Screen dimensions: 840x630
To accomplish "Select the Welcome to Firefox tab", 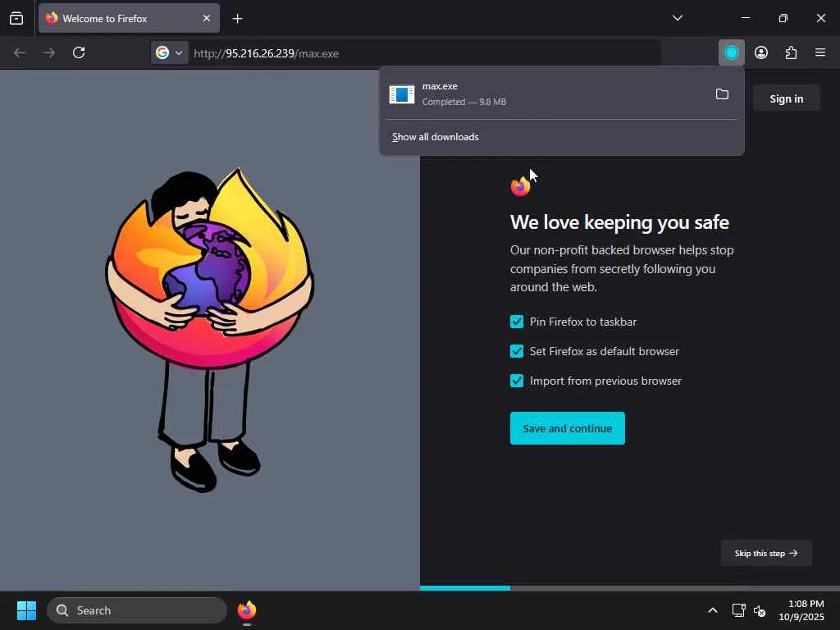I will (x=129, y=18).
